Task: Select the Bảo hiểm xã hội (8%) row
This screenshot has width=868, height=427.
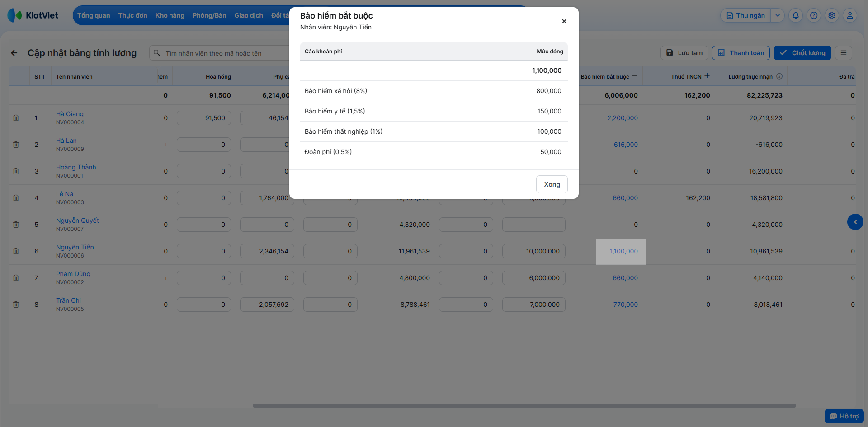Action: click(x=434, y=91)
